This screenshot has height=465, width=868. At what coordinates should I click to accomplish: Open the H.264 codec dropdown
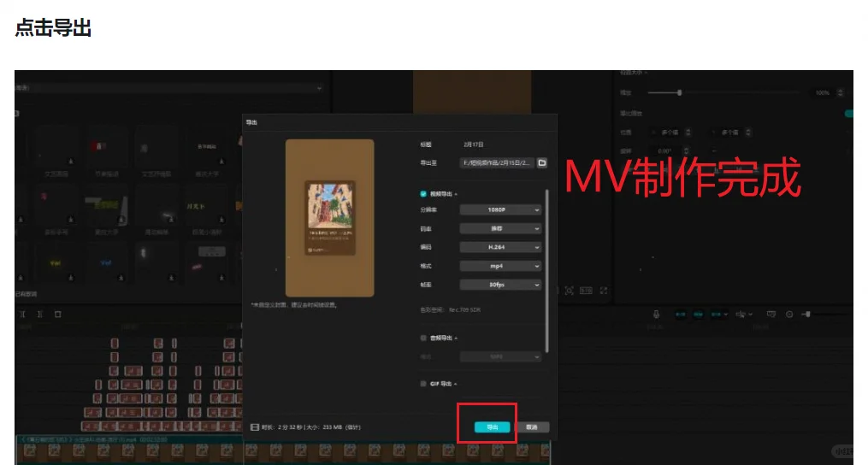[x=500, y=247]
